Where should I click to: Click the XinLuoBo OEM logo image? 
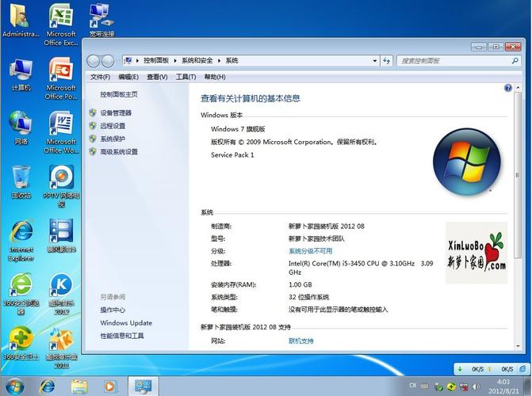tap(477, 253)
